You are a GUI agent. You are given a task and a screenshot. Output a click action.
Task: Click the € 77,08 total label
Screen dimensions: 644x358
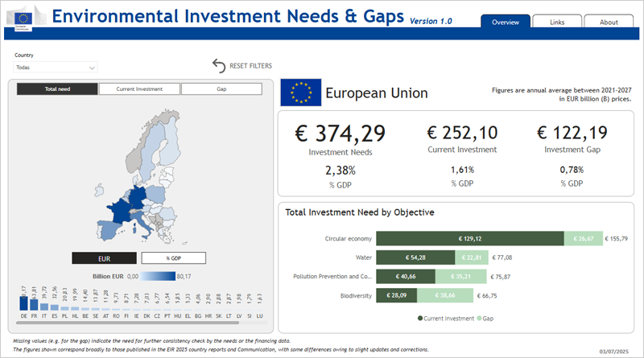502,257
